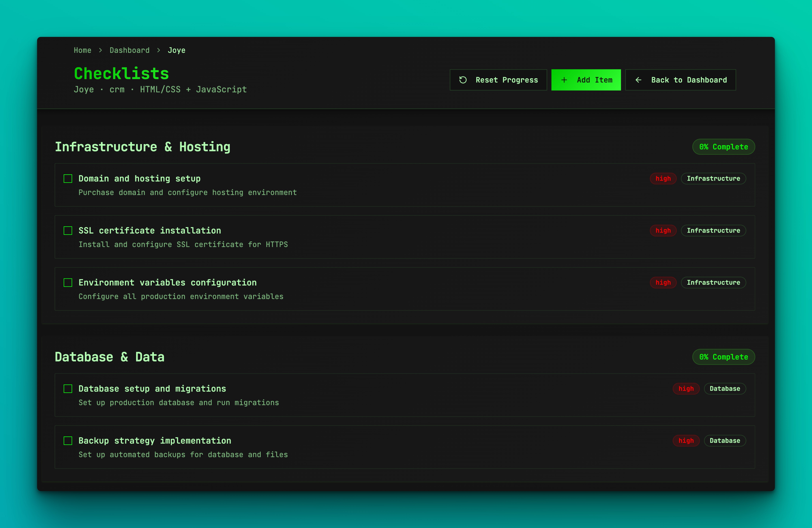Click the 0% Complete badge for Infrastructure & Hosting
Screen dimensions: 812x528
pos(724,147)
